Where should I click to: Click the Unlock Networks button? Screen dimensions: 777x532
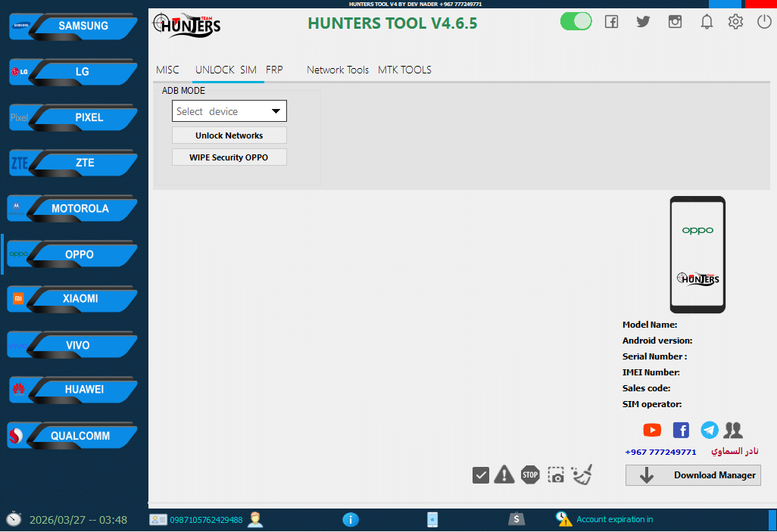[x=229, y=135]
